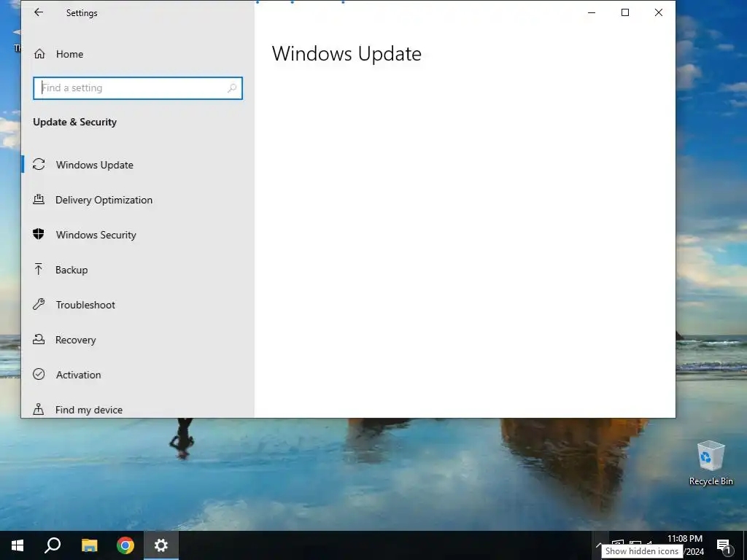Click the Windows Update page heading
The image size is (747, 560).
point(347,54)
